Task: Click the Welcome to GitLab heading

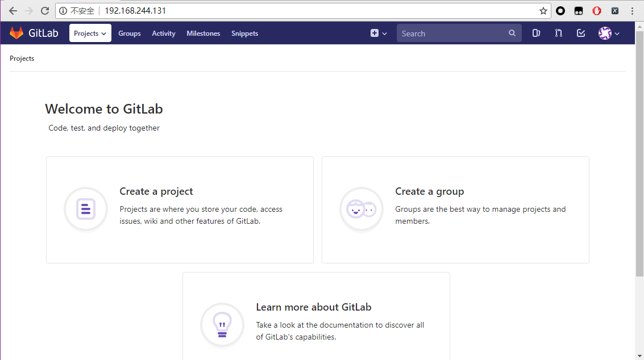Action: tap(104, 109)
